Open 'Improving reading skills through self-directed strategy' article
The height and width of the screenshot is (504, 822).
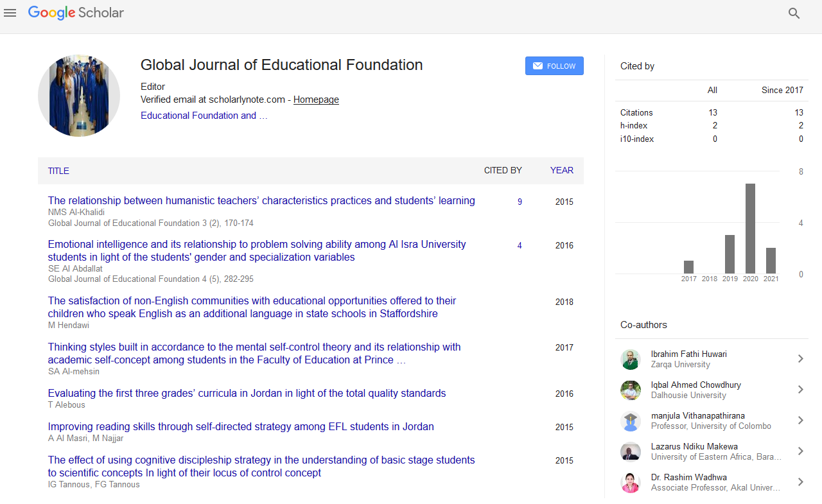coord(241,426)
